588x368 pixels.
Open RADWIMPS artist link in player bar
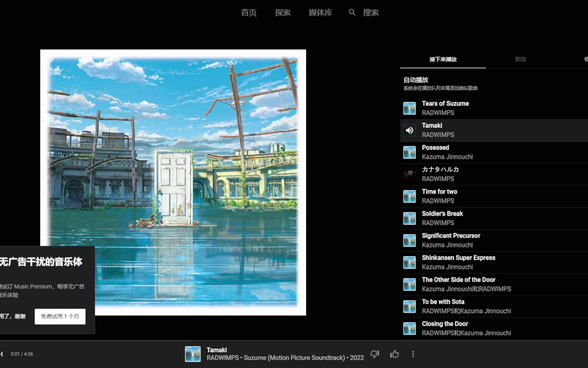click(x=223, y=358)
